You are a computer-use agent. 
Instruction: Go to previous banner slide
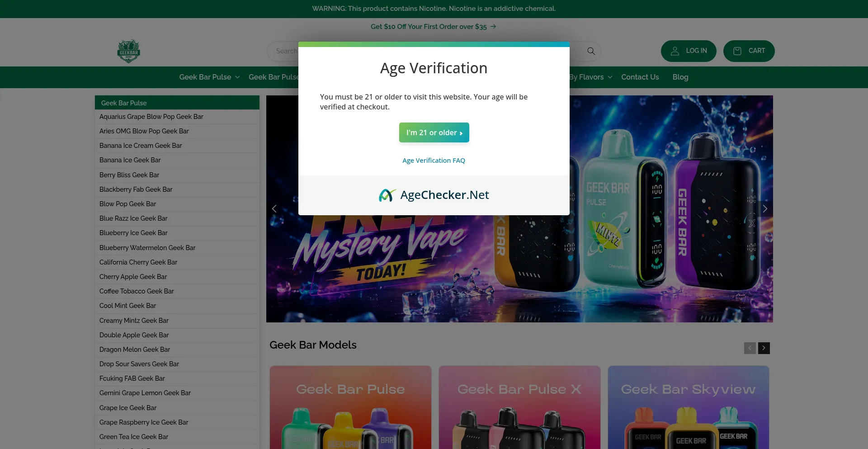coord(274,208)
